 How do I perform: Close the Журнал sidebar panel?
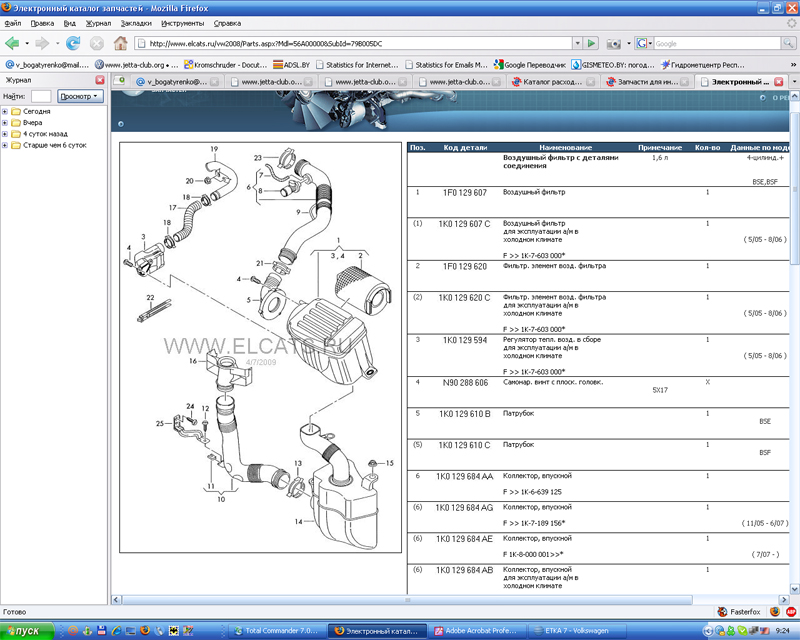pyautogui.click(x=100, y=80)
